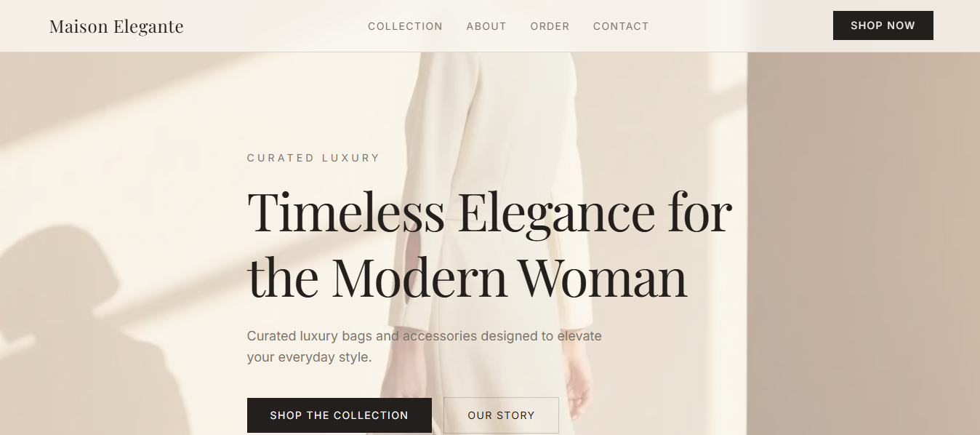Viewport: 980px width, 435px height.
Task: Click the OUR STORY button
Action: (x=501, y=415)
